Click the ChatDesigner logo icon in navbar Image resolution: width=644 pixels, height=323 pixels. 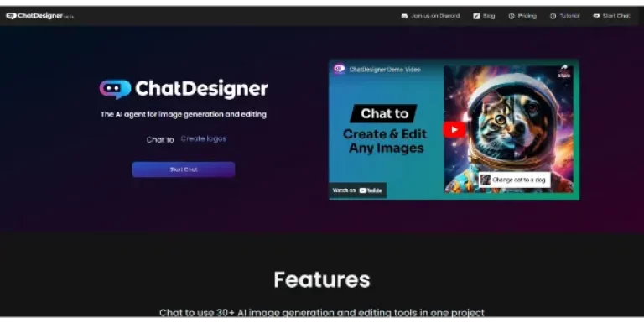(11, 16)
